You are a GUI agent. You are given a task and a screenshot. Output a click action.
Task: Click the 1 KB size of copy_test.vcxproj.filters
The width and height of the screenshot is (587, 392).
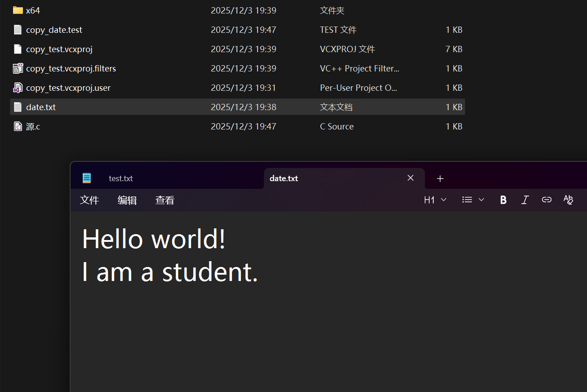[454, 68]
